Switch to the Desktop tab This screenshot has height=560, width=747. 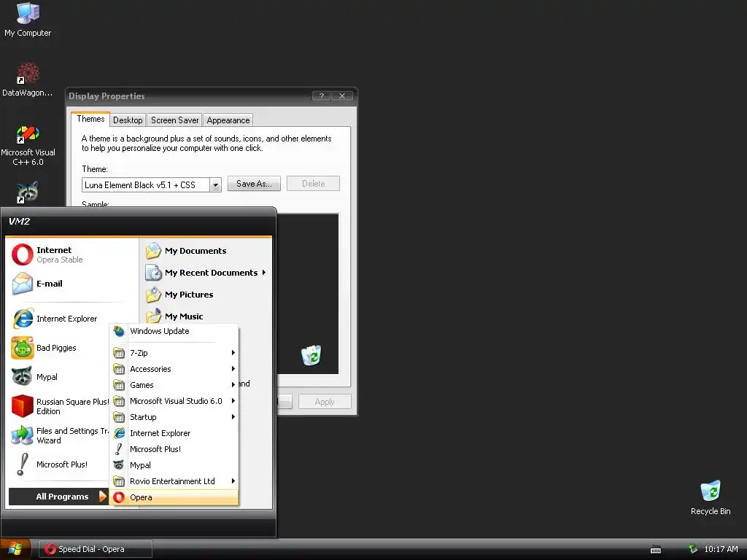click(x=128, y=120)
